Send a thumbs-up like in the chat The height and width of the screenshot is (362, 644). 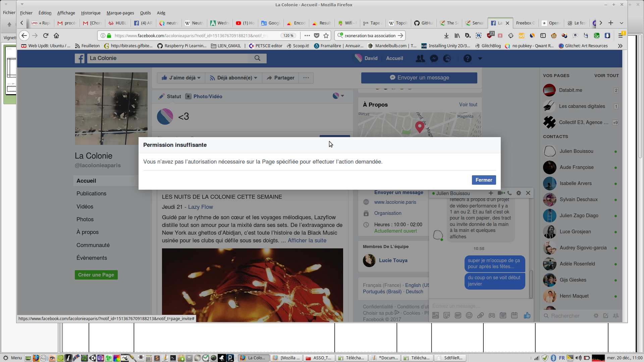[527, 315]
